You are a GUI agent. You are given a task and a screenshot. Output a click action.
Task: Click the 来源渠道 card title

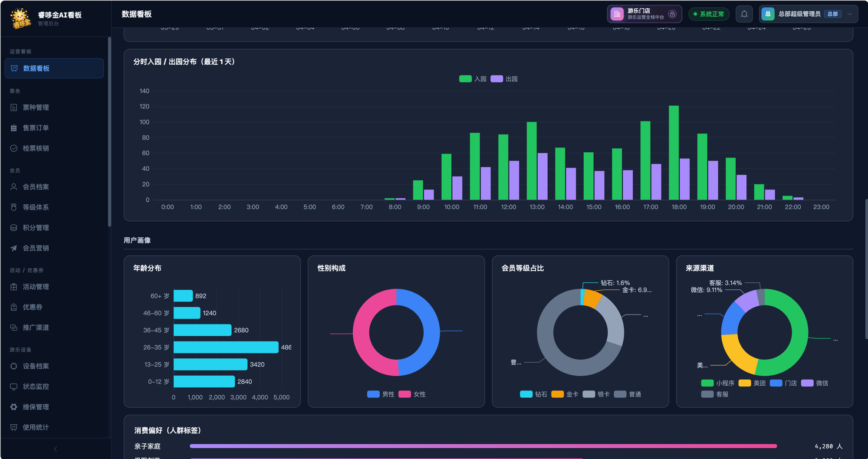[x=700, y=268]
